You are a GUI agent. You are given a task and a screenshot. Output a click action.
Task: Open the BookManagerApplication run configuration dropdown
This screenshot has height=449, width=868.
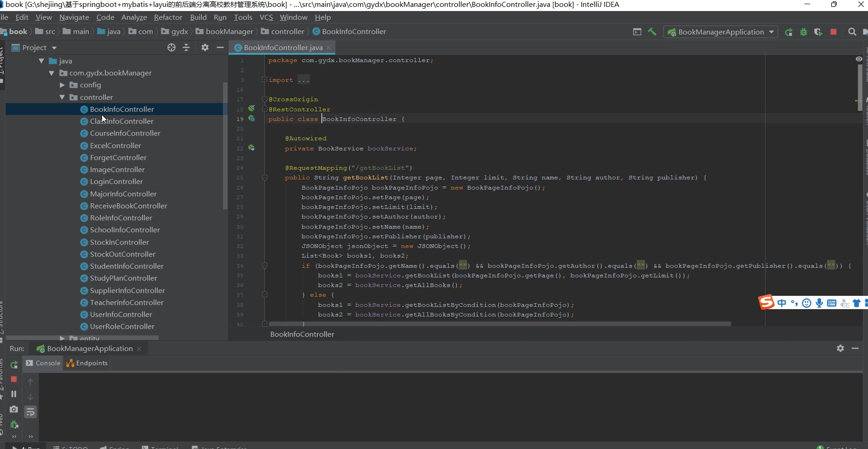(720, 32)
